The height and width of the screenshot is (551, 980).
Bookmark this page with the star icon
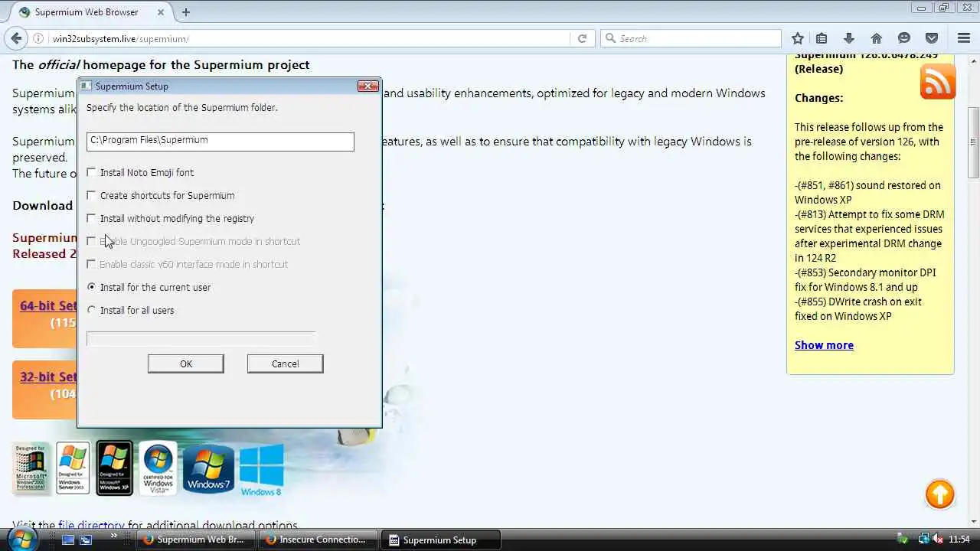pyautogui.click(x=798, y=38)
